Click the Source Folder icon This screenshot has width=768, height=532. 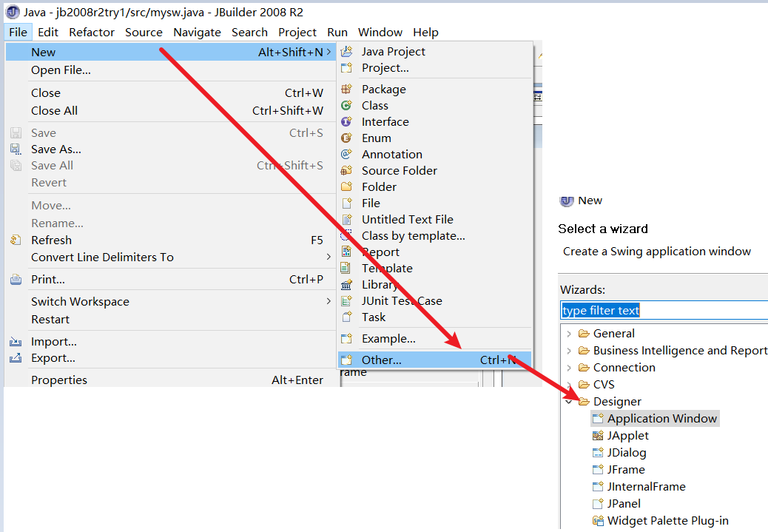tap(347, 170)
